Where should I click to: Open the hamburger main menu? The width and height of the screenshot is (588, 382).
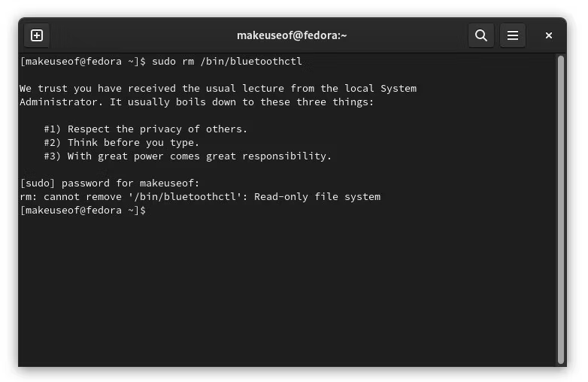tap(513, 35)
